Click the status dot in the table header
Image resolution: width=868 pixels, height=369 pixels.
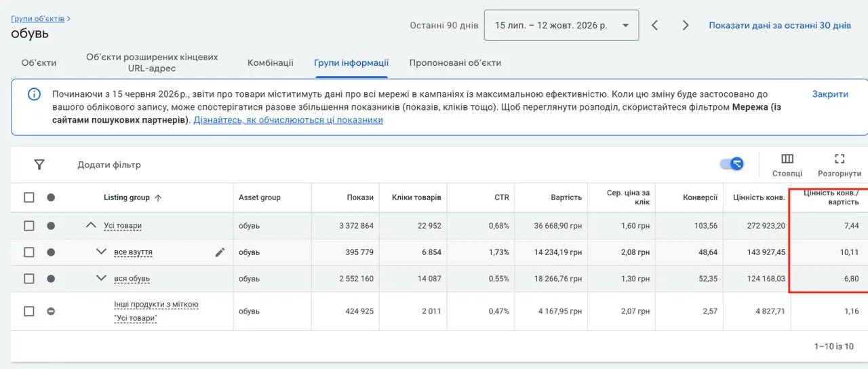(x=51, y=197)
